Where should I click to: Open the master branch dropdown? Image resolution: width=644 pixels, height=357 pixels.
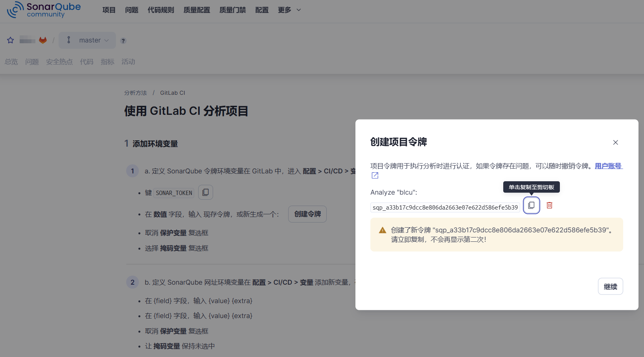(87, 40)
